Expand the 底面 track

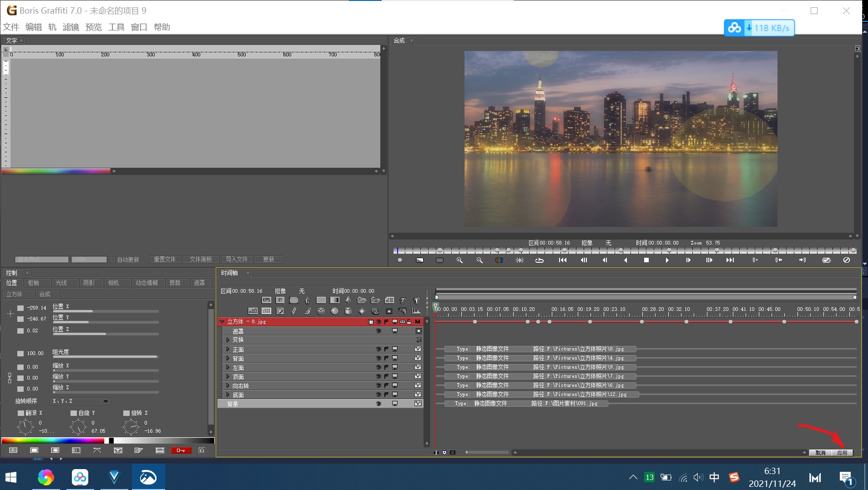(228, 395)
